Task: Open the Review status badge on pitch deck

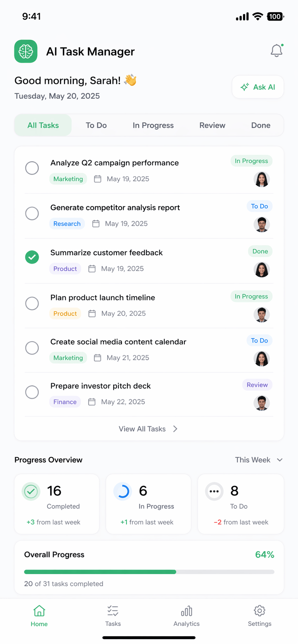Action: point(257,385)
